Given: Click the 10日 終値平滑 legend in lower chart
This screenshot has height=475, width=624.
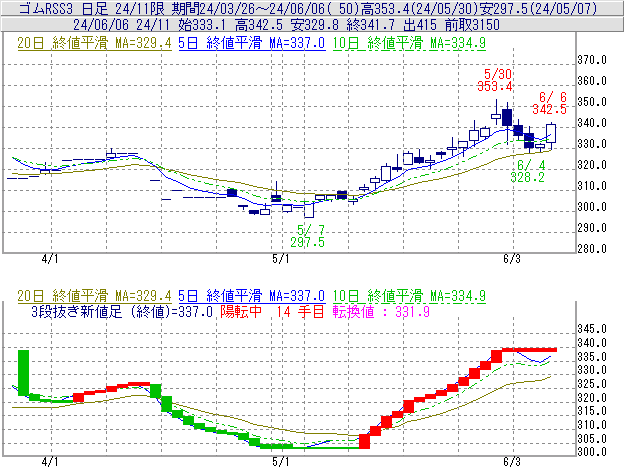Looking at the screenshot, I should (x=409, y=296).
